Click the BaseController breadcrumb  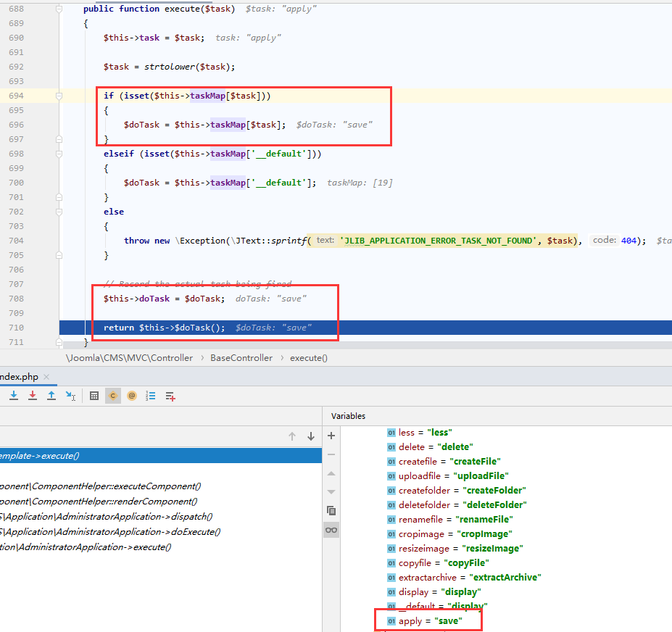click(x=241, y=358)
